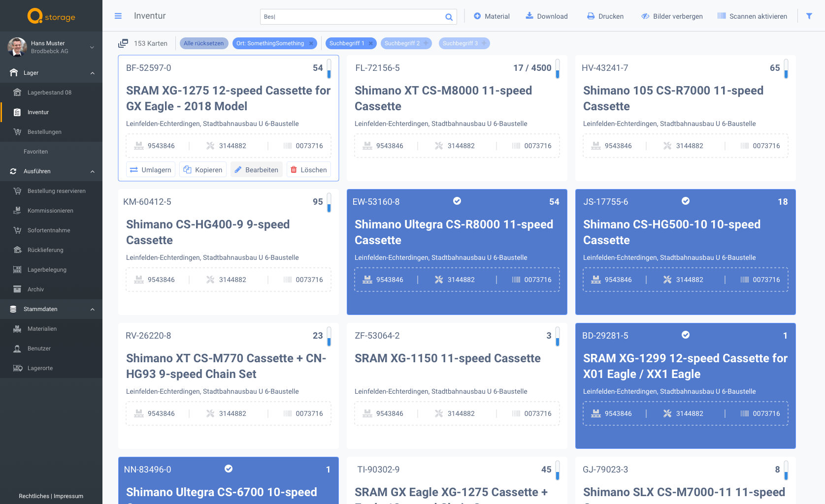Image resolution: width=825 pixels, height=504 pixels.
Task: Toggle Scannen aktivieren
Action: coord(752,16)
